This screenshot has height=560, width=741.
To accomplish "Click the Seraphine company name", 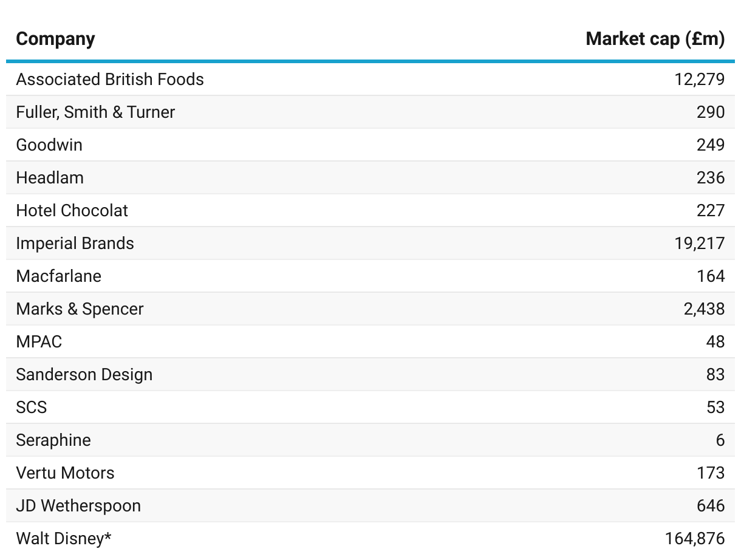I will tap(53, 440).
